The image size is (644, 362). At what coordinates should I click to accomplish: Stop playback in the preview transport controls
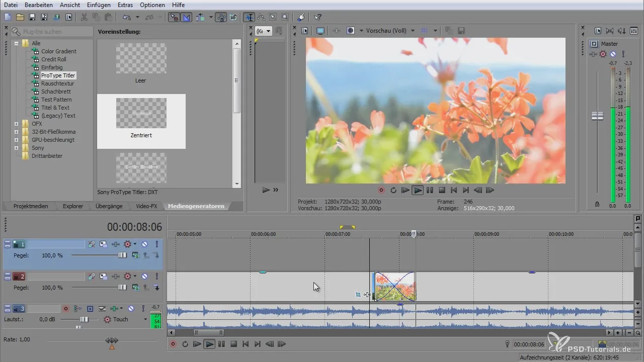pyautogui.click(x=442, y=190)
